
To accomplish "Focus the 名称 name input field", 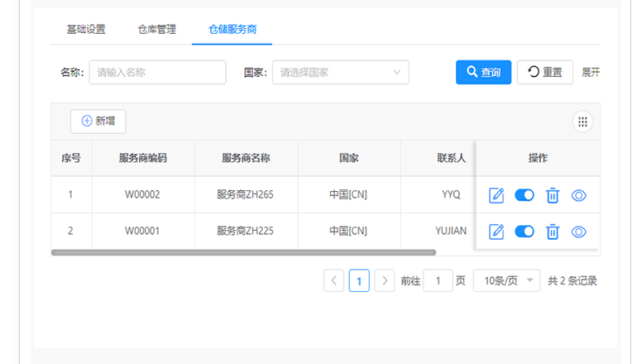I will [x=158, y=72].
